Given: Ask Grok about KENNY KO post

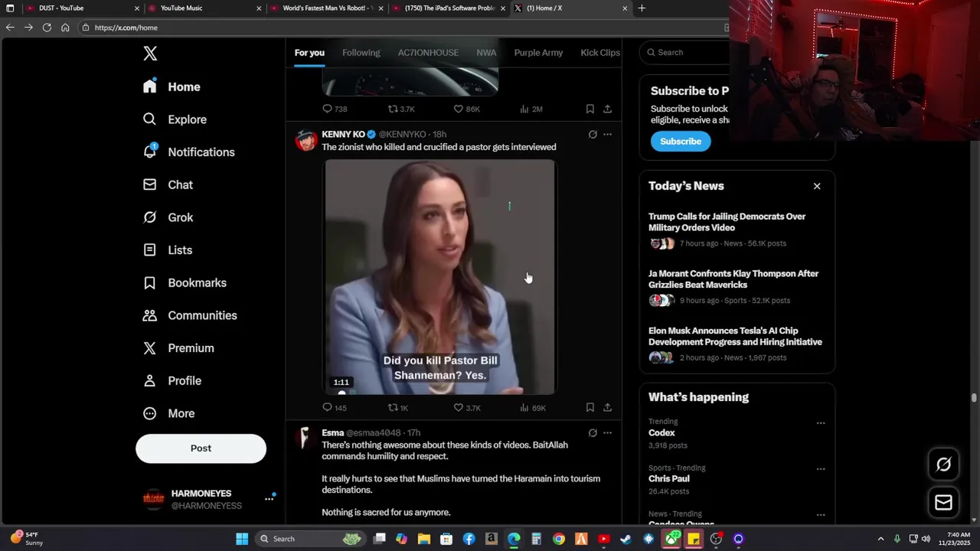Looking at the screenshot, I should click(x=593, y=135).
